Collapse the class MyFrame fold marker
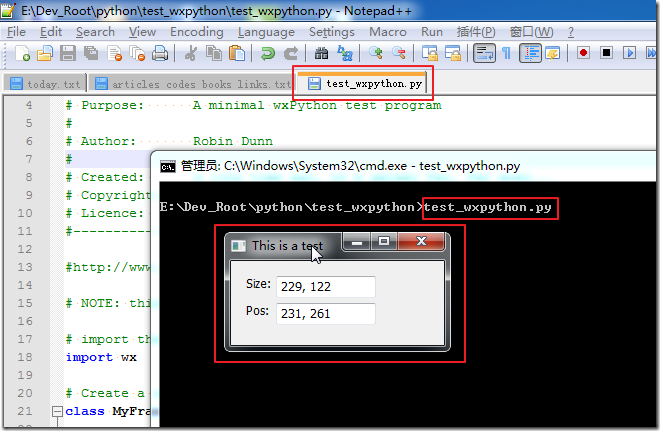 coord(57,411)
